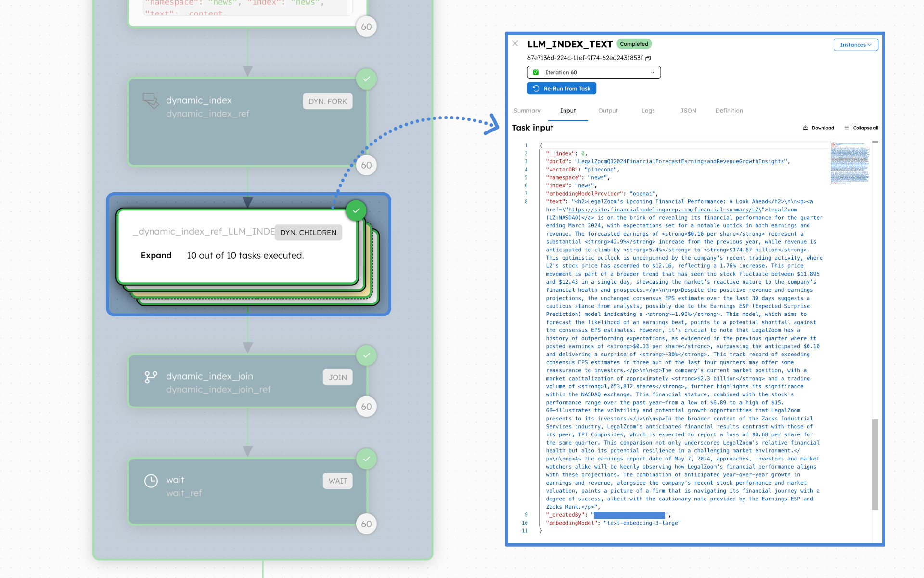Click the green checkmark badge on wait node

pyautogui.click(x=366, y=459)
